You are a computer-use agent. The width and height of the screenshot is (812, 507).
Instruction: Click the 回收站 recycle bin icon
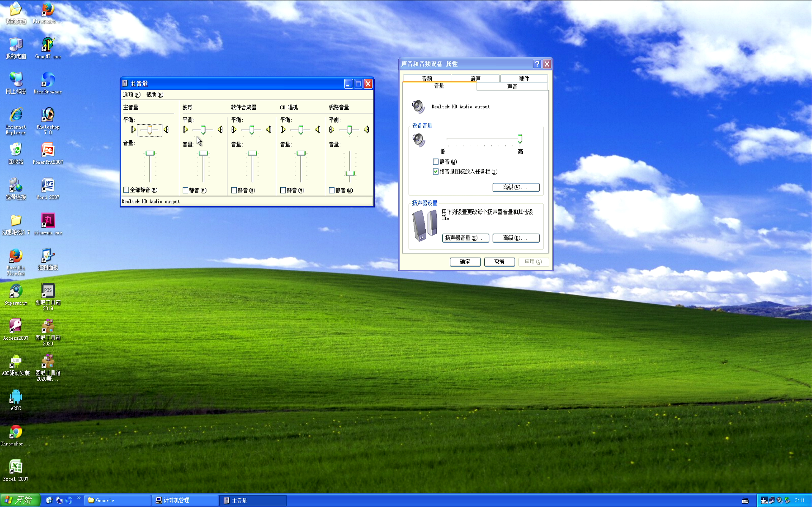pyautogui.click(x=16, y=153)
